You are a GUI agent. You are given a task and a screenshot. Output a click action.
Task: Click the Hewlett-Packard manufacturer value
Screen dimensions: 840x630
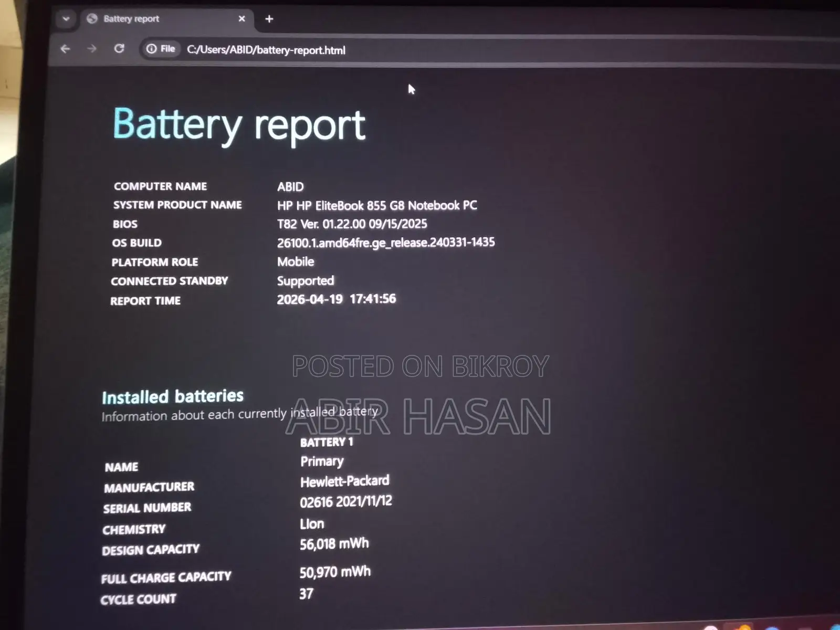pyautogui.click(x=345, y=481)
